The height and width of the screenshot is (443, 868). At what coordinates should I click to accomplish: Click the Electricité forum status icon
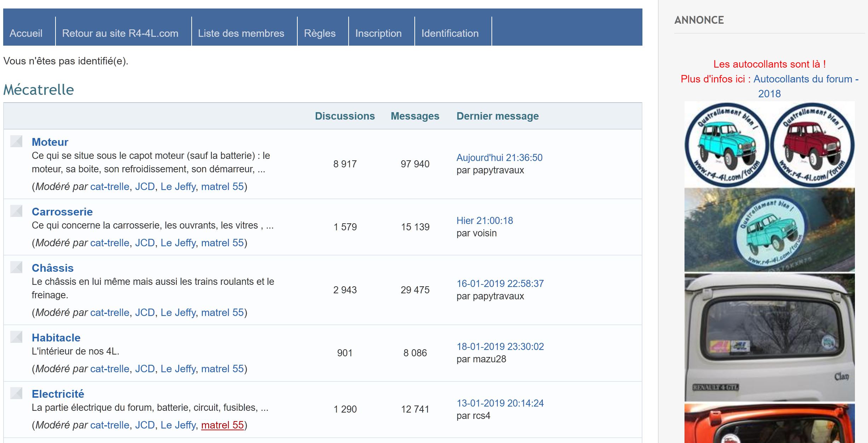pos(16,393)
